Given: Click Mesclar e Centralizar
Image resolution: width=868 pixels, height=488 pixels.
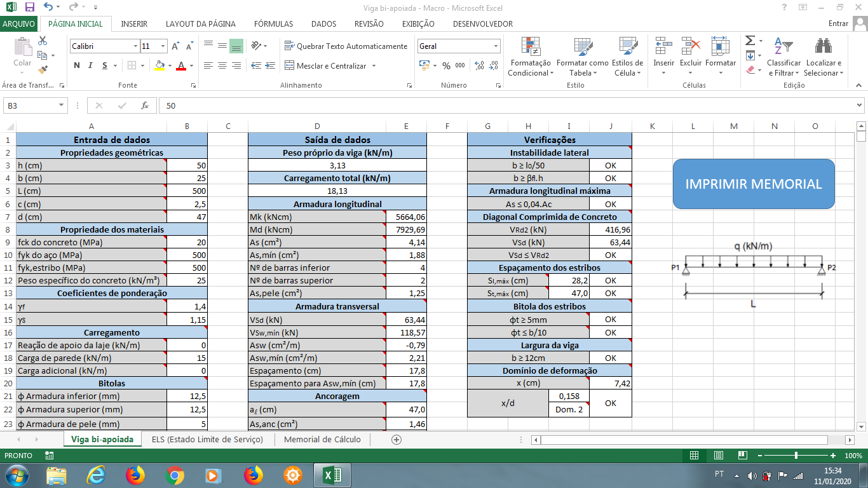Looking at the screenshot, I should click(x=325, y=65).
